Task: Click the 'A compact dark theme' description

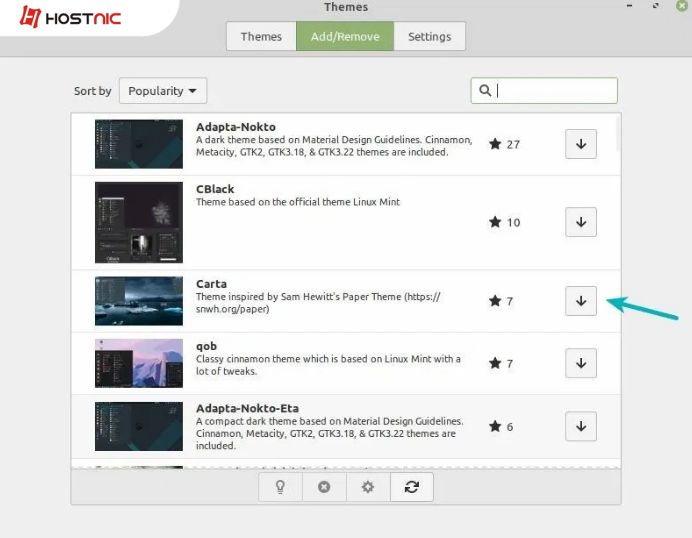Action: [x=330, y=433]
